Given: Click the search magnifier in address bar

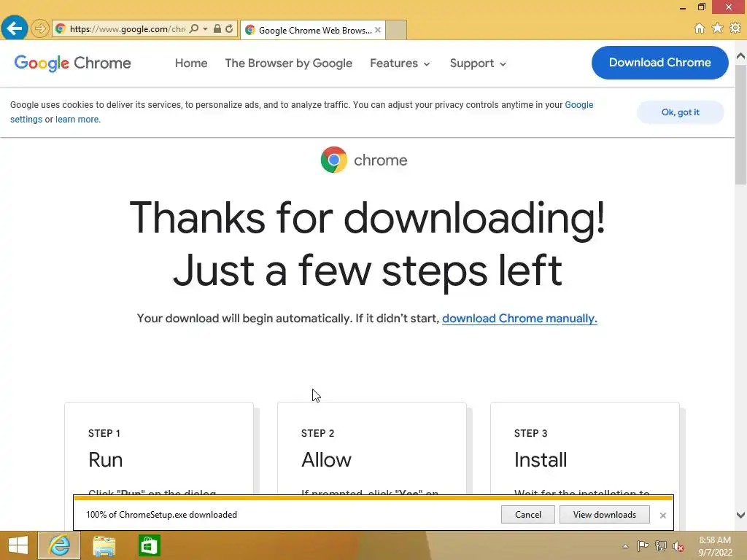Looking at the screenshot, I should pos(194,28).
